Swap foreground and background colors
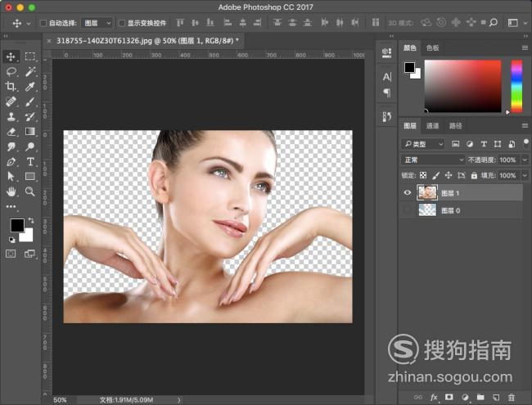532x405 pixels. pyautogui.click(x=31, y=220)
